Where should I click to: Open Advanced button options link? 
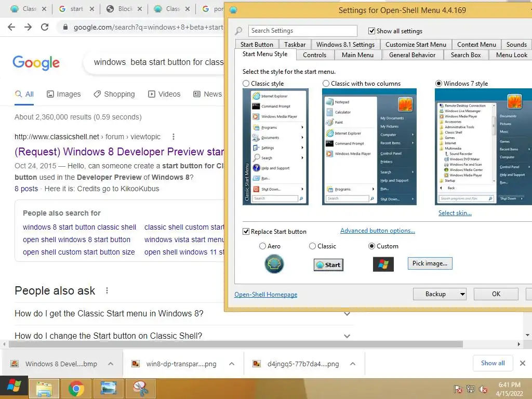point(378,231)
